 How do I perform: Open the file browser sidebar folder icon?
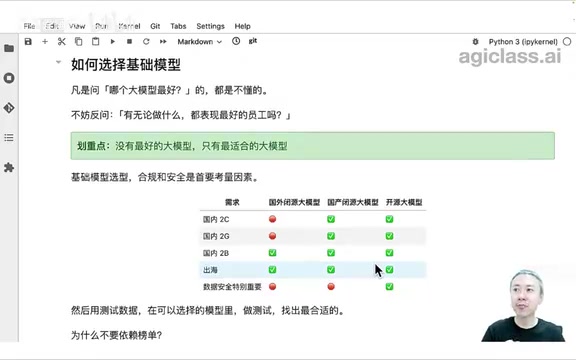[x=9, y=48]
